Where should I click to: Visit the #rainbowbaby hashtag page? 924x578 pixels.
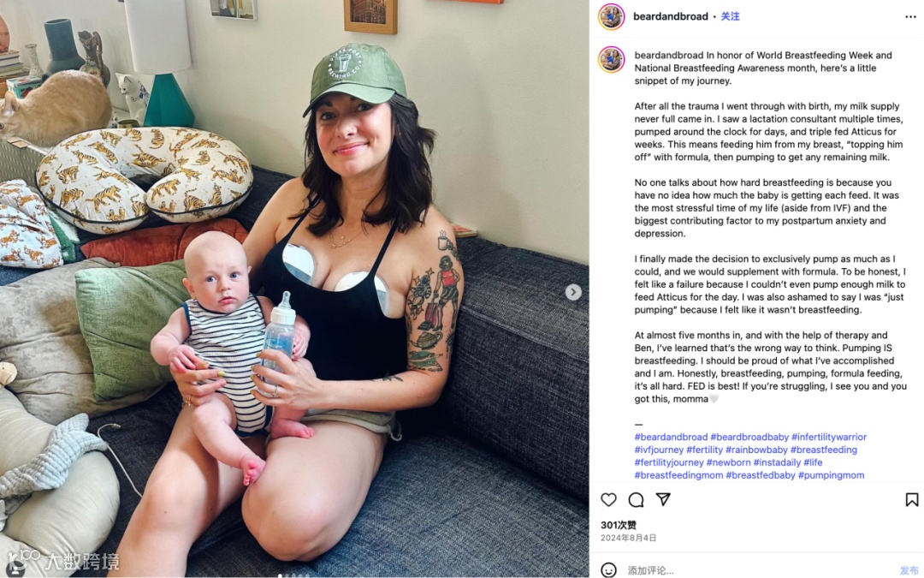pyautogui.click(x=756, y=450)
